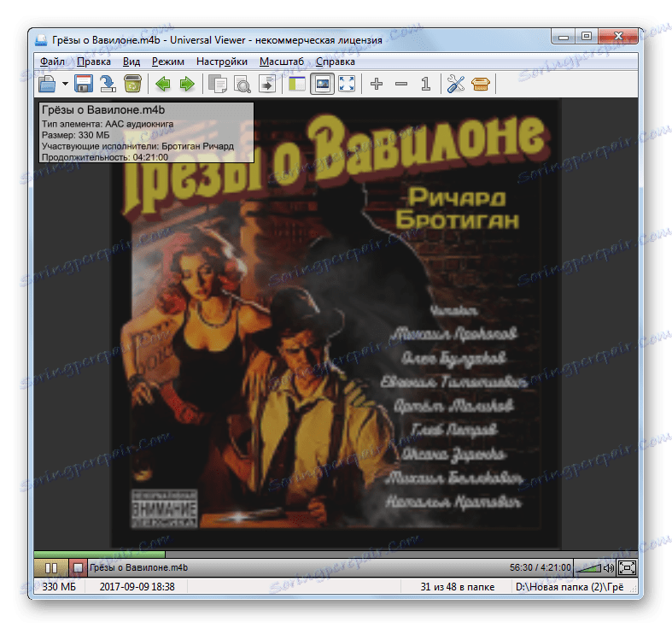Image resolution: width=672 pixels, height=628 pixels.
Task: Open the Настройки menu
Action: [222, 62]
